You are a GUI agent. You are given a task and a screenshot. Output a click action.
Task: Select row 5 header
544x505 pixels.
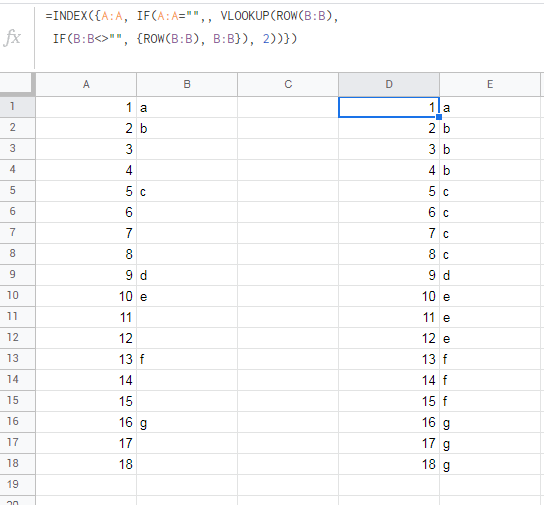(17, 191)
